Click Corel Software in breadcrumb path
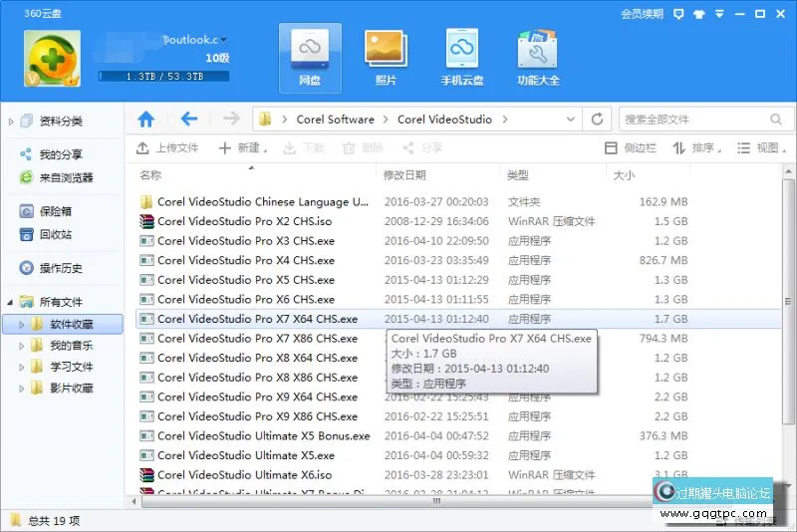797x532 pixels. (x=336, y=120)
